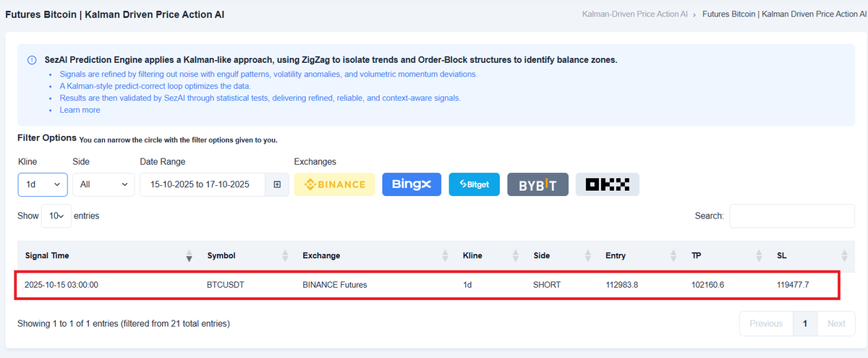The height and width of the screenshot is (358, 868).
Task: Sort by Entry column arrows
Action: (673, 255)
